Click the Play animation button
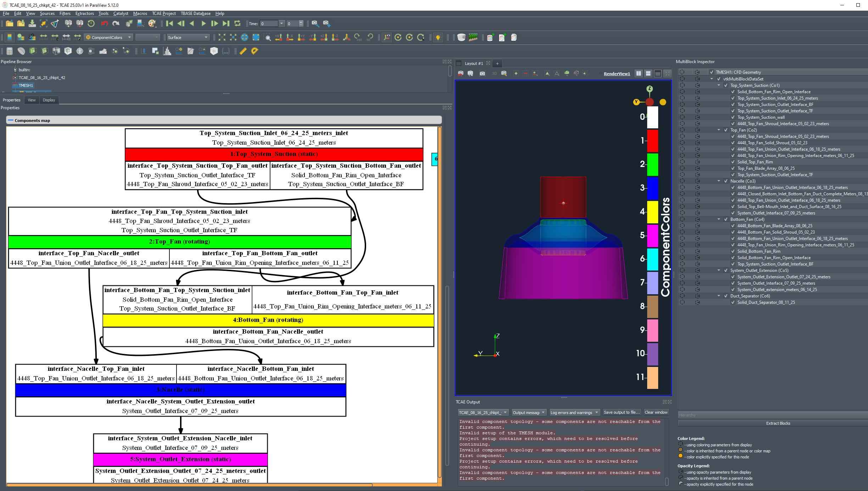Screen dimensions: 868x491 (x=203, y=23)
